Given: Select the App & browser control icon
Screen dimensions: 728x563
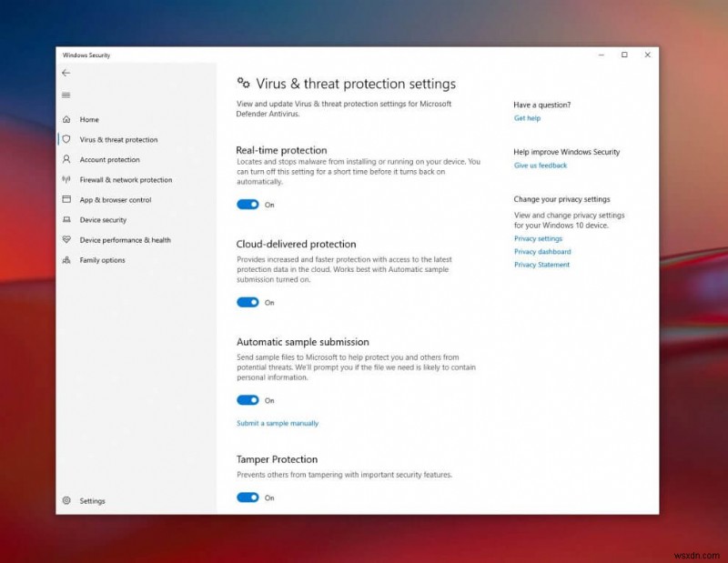Looking at the screenshot, I should point(66,199).
